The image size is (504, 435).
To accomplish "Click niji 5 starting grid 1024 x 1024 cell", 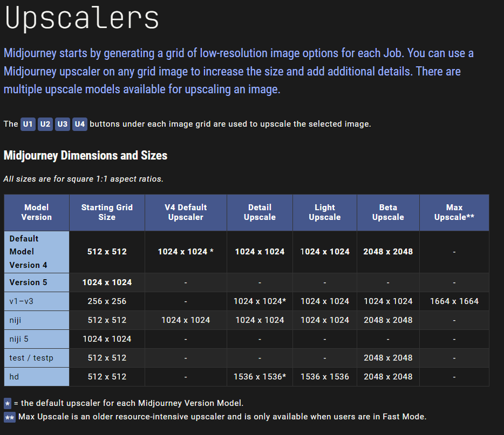I will (x=107, y=340).
